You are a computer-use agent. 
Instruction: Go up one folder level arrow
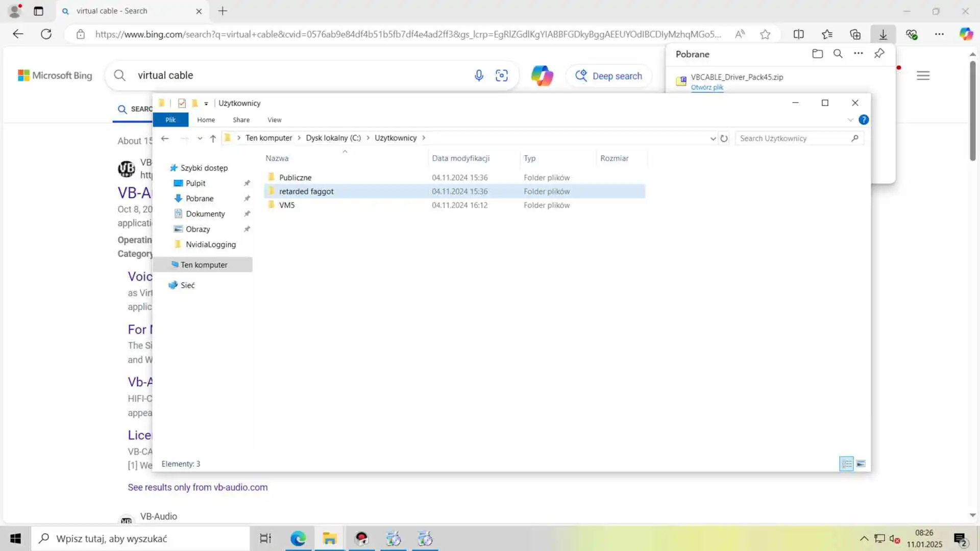click(213, 138)
